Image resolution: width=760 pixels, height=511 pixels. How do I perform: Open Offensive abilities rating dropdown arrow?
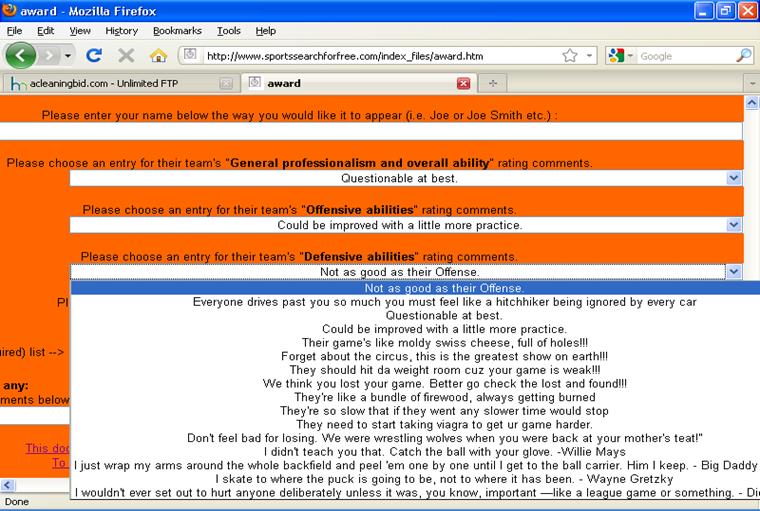pos(734,225)
